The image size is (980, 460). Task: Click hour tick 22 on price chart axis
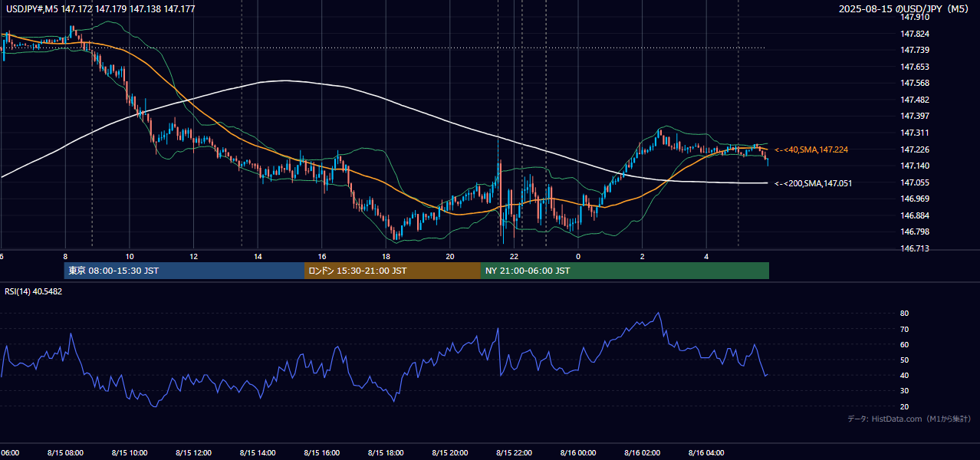(515, 256)
